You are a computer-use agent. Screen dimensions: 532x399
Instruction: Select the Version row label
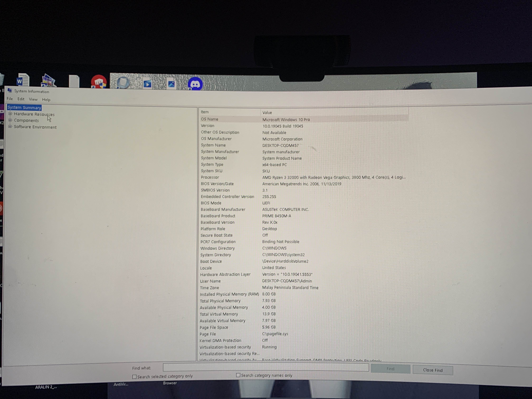(208, 125)
